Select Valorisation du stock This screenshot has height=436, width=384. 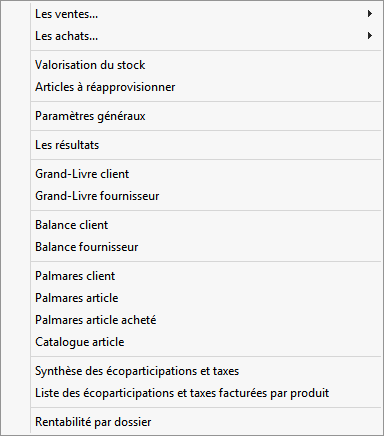(x=206, y=65)
